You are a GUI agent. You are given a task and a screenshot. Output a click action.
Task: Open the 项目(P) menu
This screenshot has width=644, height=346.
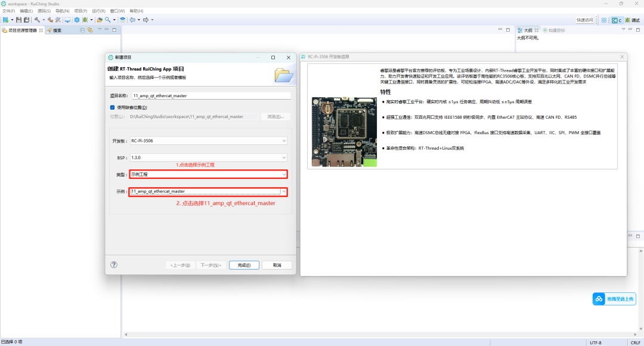80,11
